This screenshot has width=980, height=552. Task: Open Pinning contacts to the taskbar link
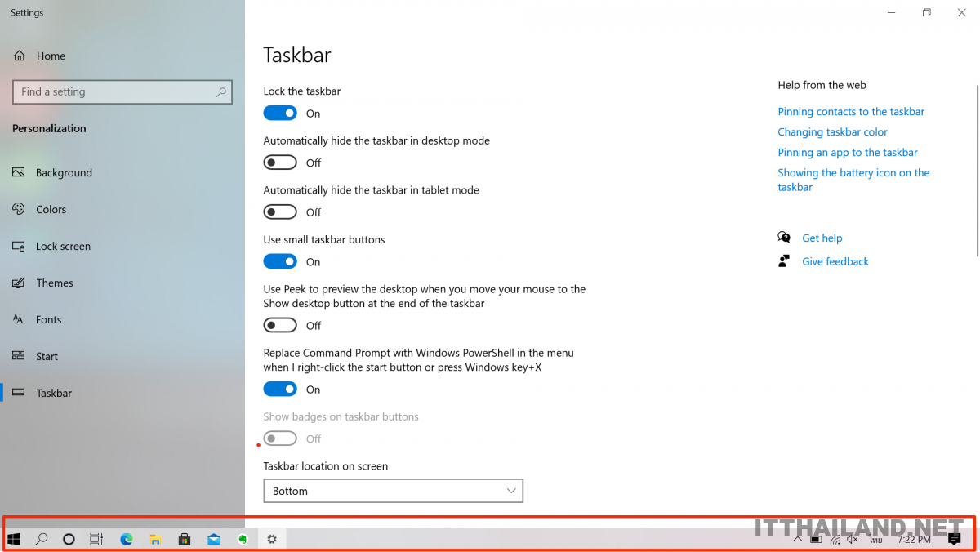(x=851, y=111)
